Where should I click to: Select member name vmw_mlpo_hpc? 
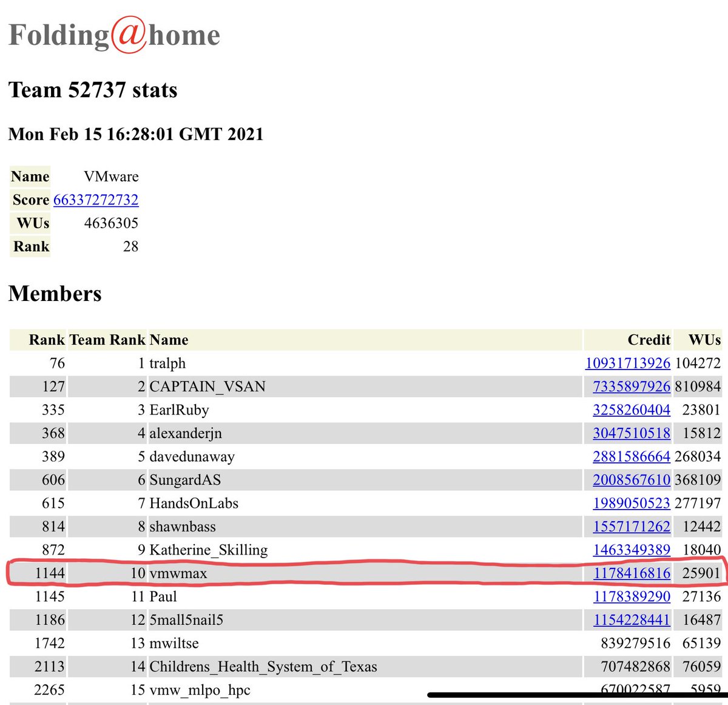click(x=200, y=690)
